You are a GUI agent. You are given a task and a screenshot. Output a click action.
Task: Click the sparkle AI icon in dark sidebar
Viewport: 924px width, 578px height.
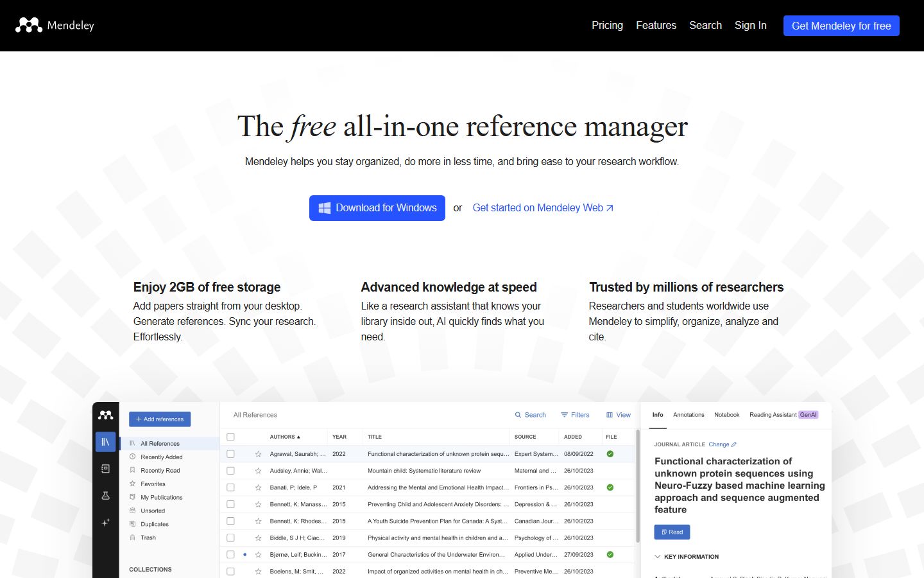click(106, 523)
